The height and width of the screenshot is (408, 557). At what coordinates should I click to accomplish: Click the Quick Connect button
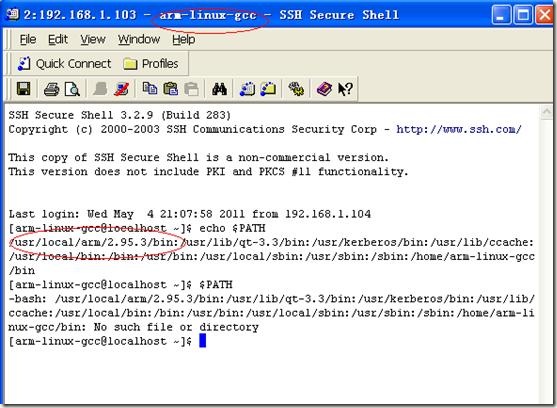pos(64,64)
